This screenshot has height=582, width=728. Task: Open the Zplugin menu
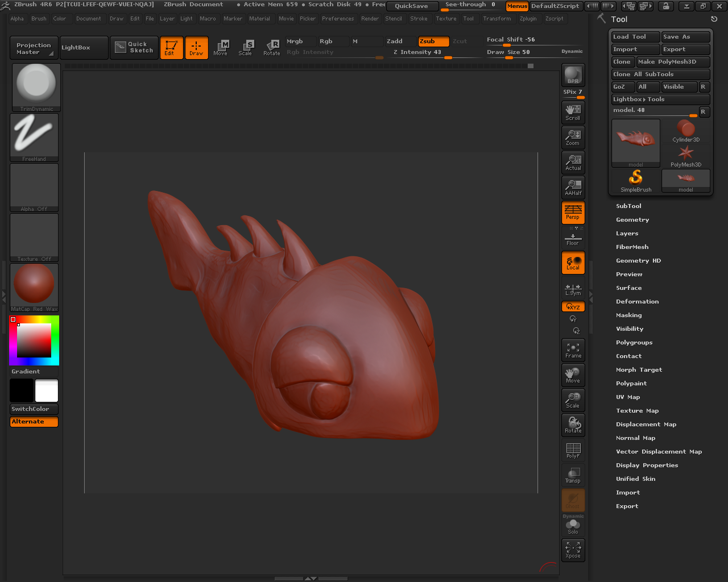528,19
